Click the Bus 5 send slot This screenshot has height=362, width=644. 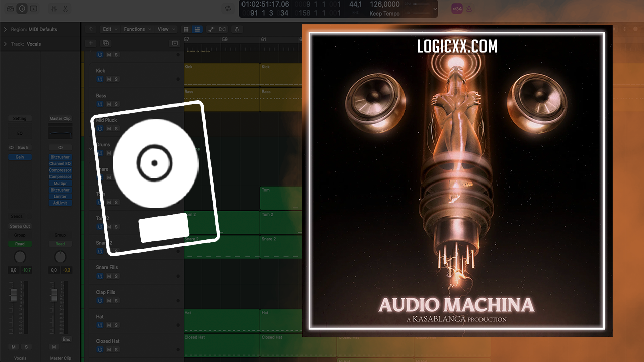tap(23, 148)
